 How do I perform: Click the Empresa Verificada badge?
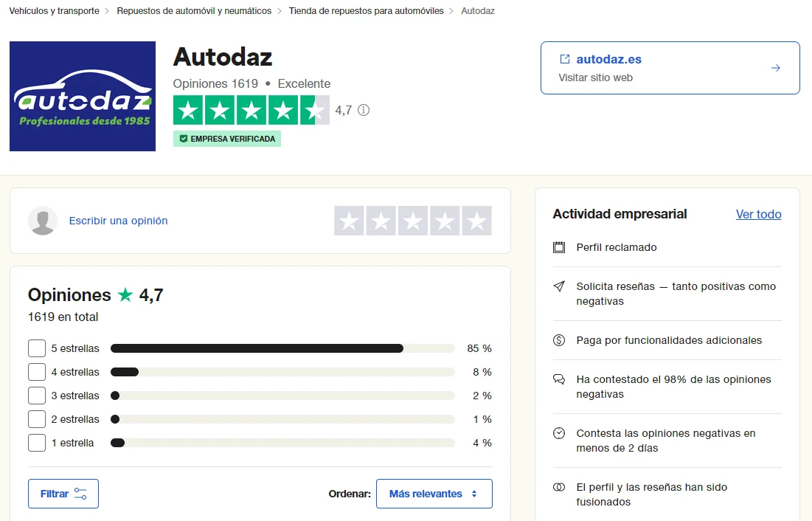coord(227,139)
